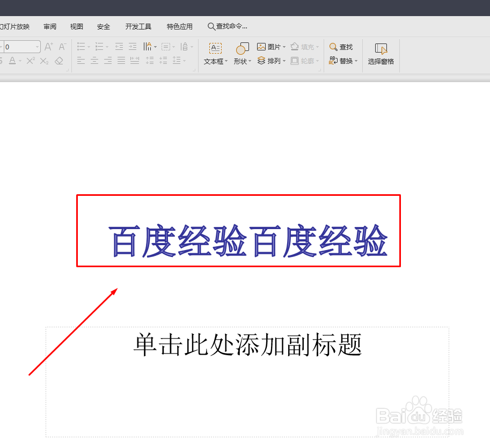Screen dimensions: 490x448
Task: Center align the text
Action: point(94,60)
